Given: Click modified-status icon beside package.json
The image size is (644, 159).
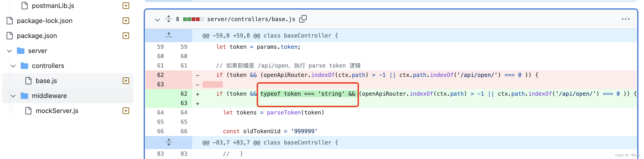Looking at the screenshot, I should [x=126, y=35].
